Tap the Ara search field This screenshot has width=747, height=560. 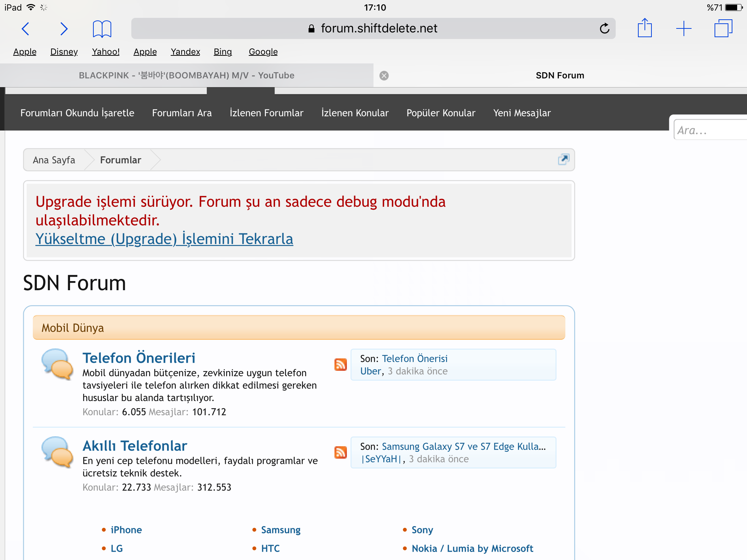coord(709,130)
